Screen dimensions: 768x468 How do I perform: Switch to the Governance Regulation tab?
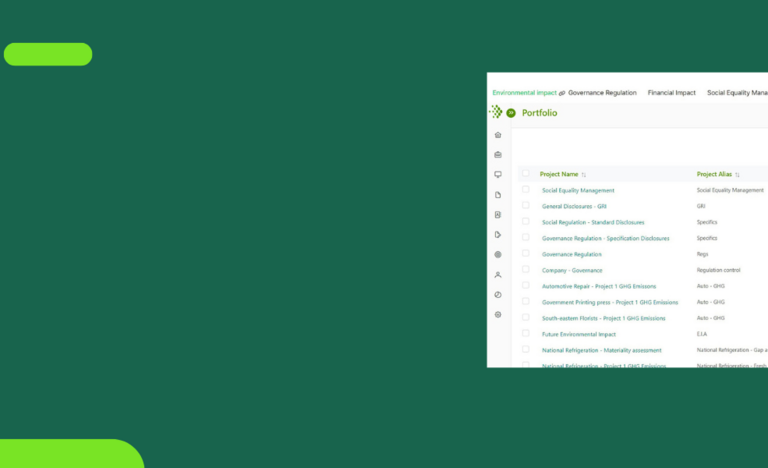tap(602, 93)
